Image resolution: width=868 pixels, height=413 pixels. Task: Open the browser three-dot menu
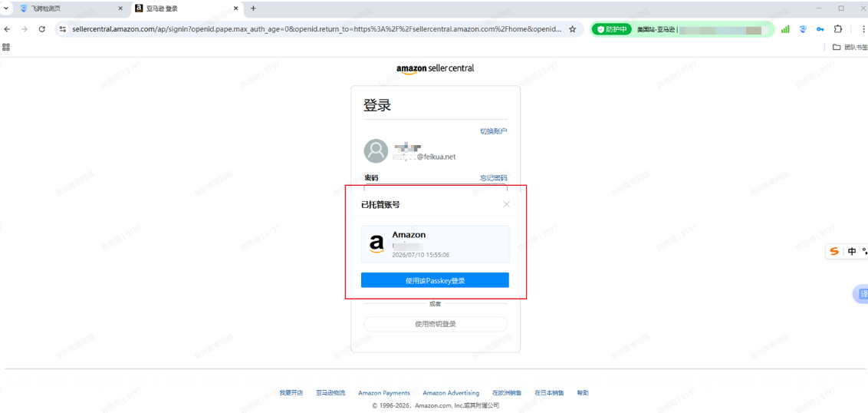click(x=863, y=29)
